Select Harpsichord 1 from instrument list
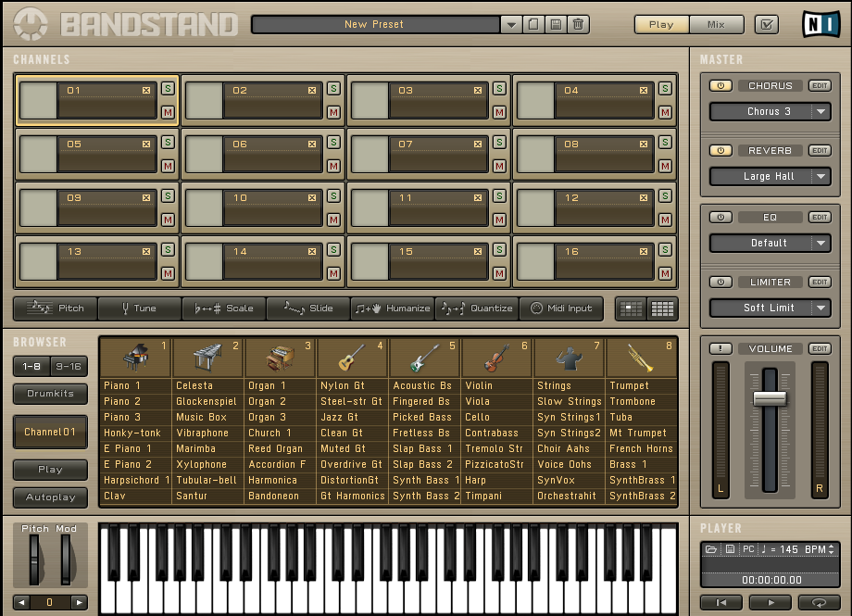This screenshot has height=616, width=852. 135,480
